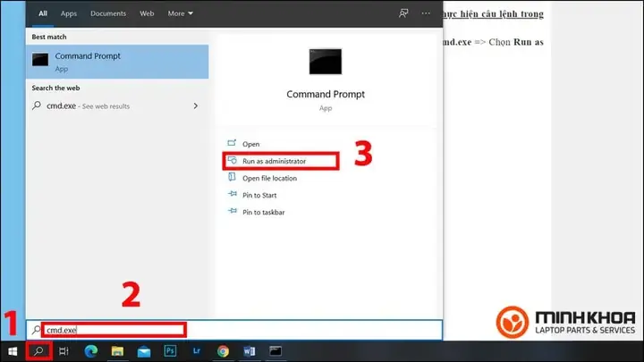Click the Best match heading

tap(49, 37)
